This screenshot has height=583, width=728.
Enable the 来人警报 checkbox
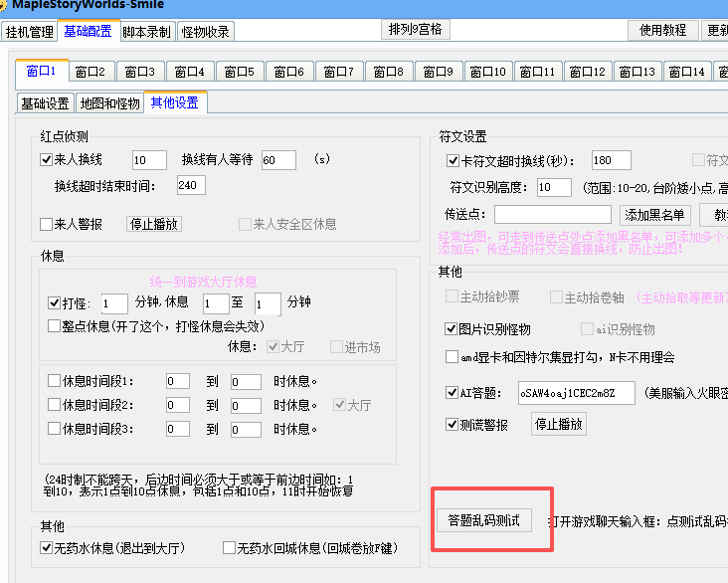(46, 225)
